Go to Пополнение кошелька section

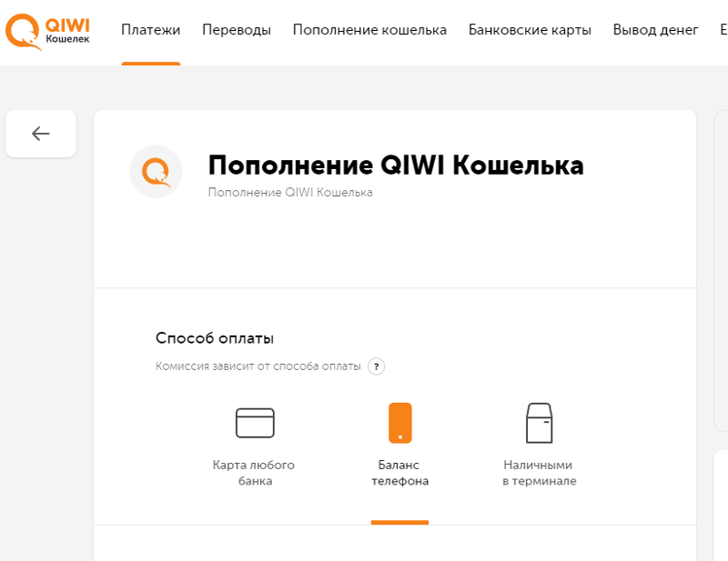point(369,30)
